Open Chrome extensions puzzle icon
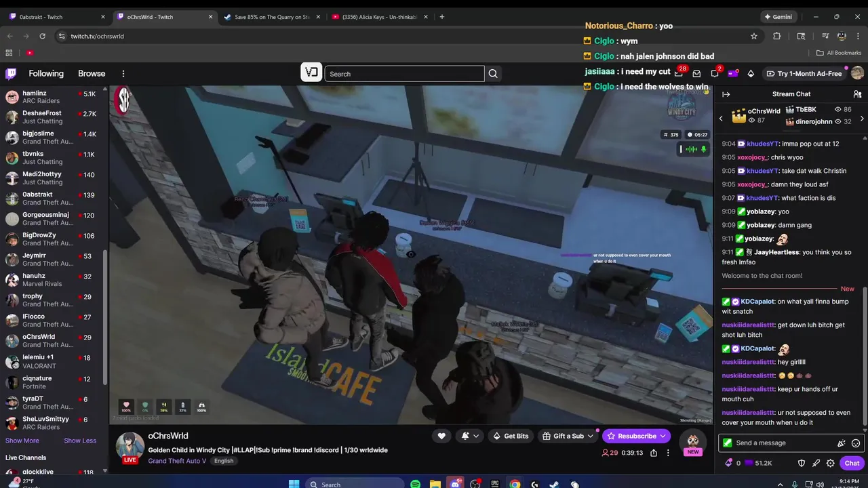Image resolution: width=868 pixels, height=488 pixels. click(x=777, y=36)
